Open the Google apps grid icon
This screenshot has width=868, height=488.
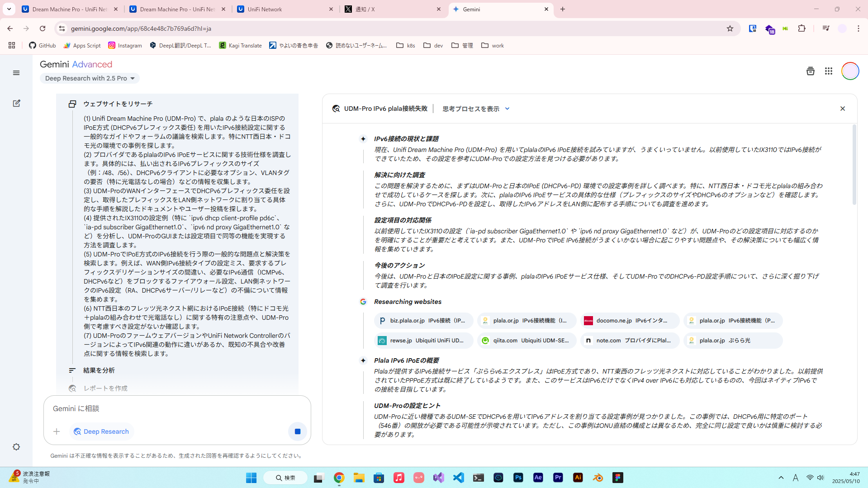pos(828,71)
